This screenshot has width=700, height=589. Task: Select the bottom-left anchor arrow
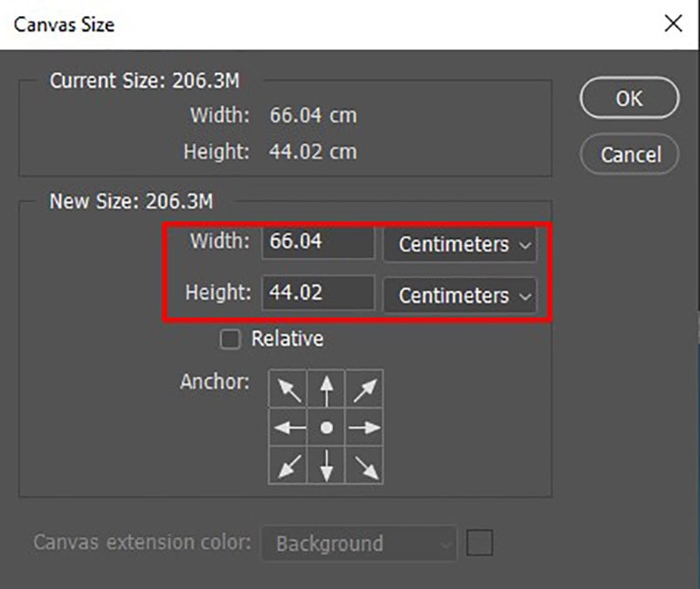pos(288,465)
